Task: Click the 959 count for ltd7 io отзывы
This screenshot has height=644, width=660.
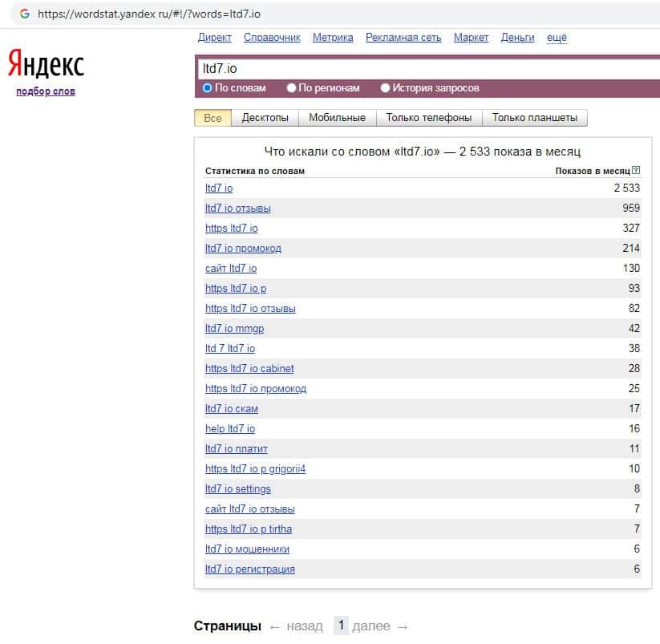Action: coord(631,208)
